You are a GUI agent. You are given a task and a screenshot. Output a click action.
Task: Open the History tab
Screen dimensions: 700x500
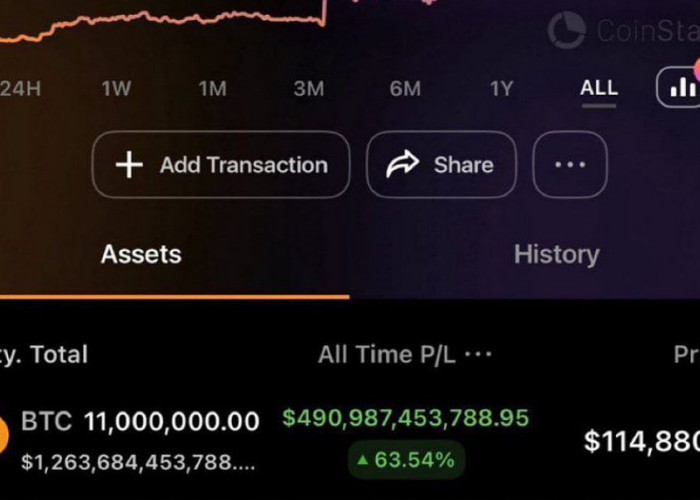click(x=556, y=254)
